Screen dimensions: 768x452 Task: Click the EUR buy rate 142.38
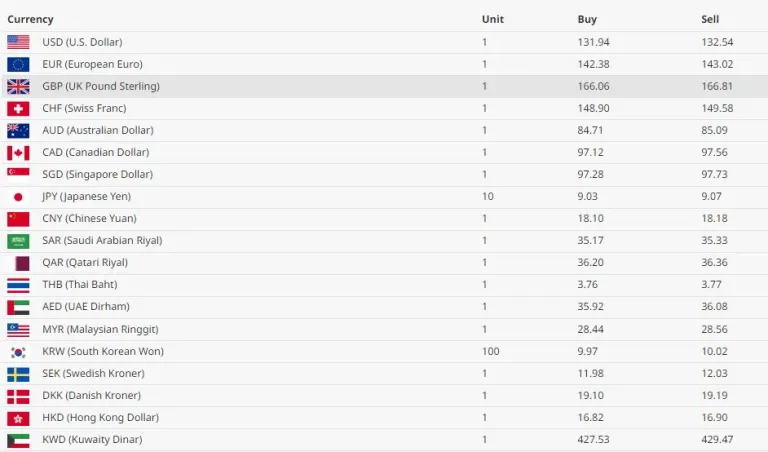594,64
